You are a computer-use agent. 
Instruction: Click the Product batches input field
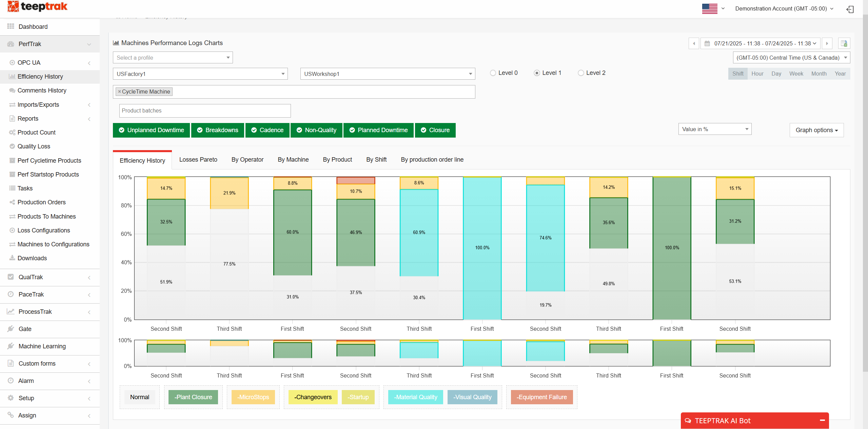(x=205, y=110)
